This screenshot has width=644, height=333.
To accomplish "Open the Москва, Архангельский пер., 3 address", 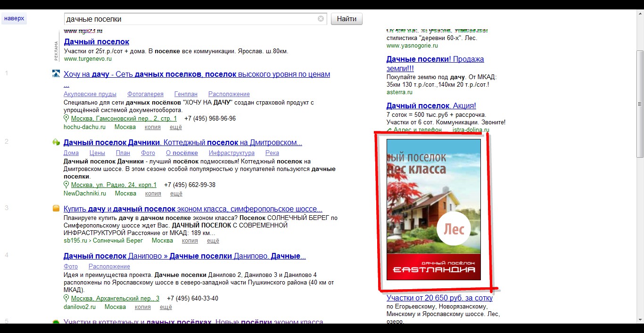I will [x=115, y=299].
